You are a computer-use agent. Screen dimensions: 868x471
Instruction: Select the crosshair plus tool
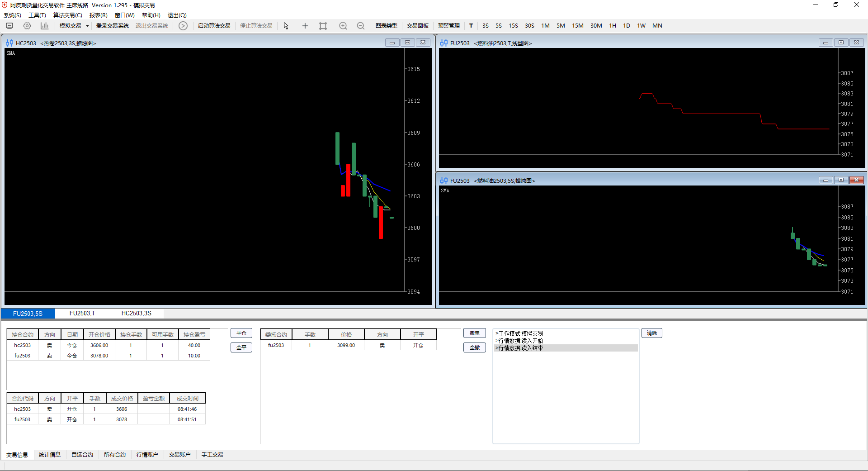(x=305, y=26)
